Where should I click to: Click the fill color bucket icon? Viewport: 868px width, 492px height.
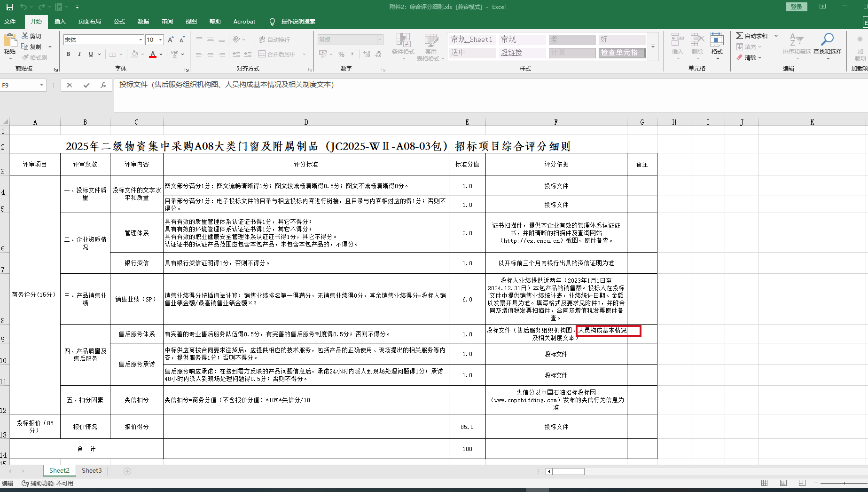coord(135,55)
